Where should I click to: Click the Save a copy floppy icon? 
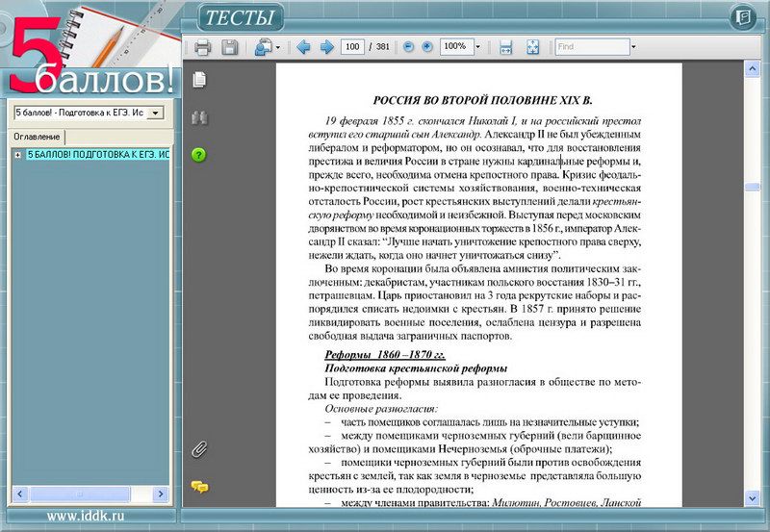(x=229, y=47)
